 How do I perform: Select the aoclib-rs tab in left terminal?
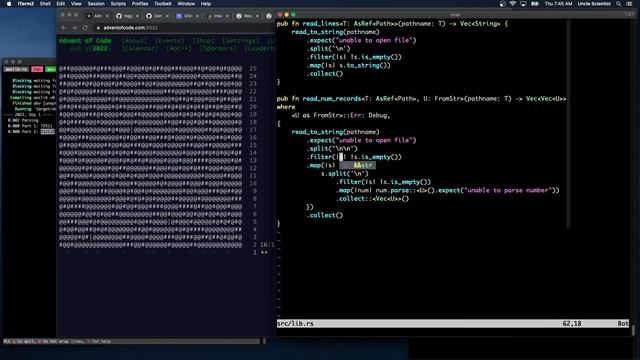pyautogui.click(x=16, y=69)
